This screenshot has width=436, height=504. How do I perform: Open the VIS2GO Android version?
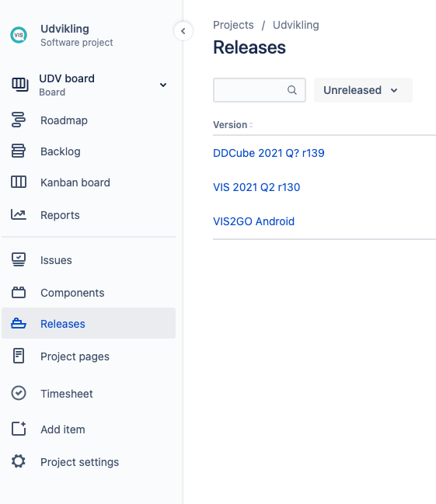click(253, 221)
